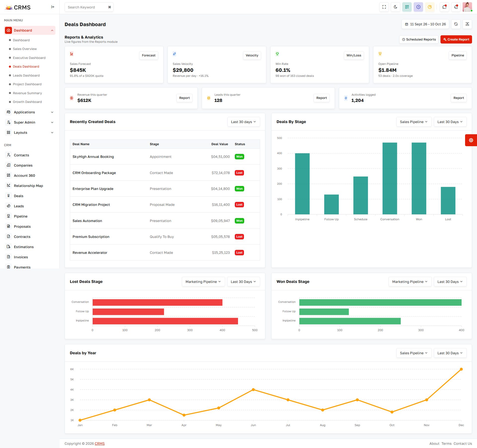Click the CRMS logo
The width and height of the screenshot is (477, 448).
coord(18,7)
